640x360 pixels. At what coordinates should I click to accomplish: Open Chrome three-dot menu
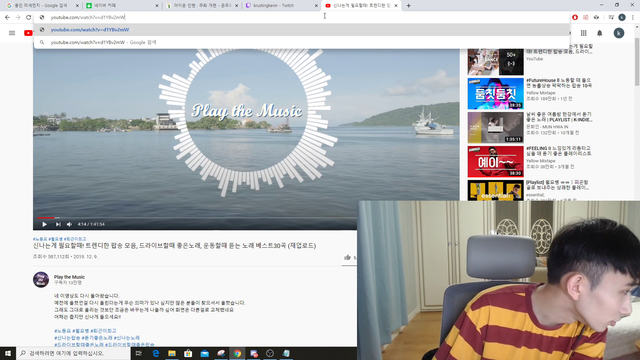(633, 17)
